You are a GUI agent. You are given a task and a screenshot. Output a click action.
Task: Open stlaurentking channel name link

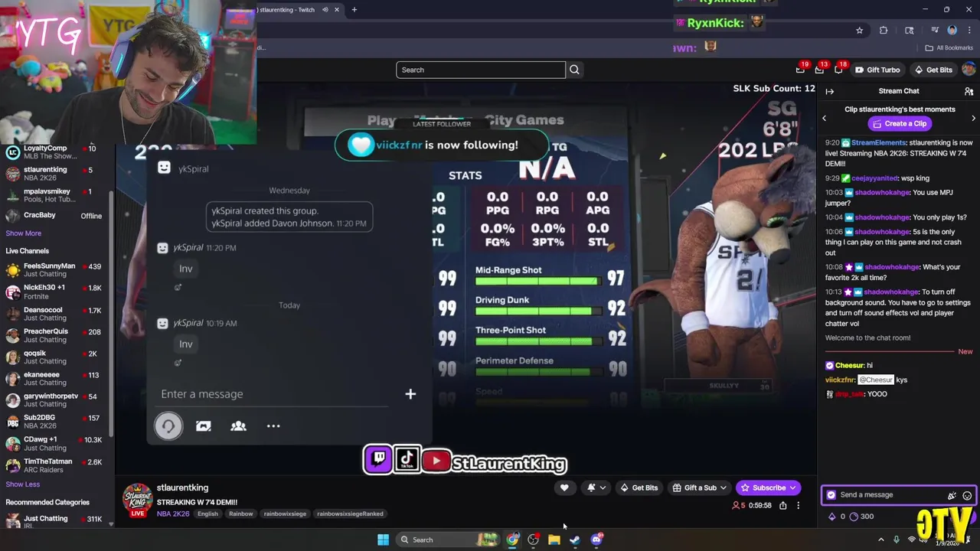[x=182, y=487]
